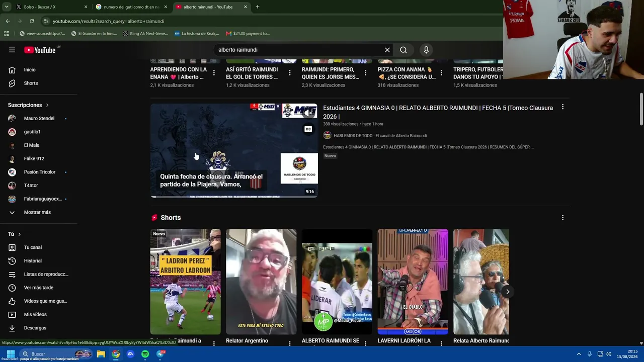Open the view-source bookmark
The width and height of the screenshot is (644, 362).
[42, 34]
